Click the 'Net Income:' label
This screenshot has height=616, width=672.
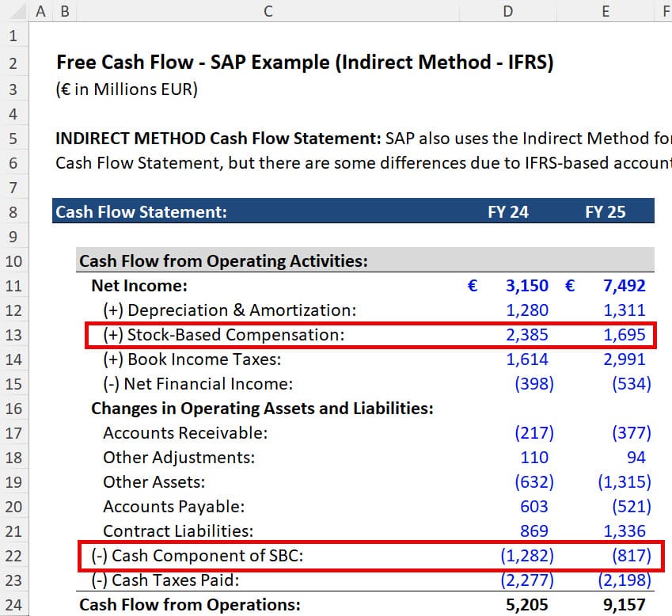click(x=139, y=286)
